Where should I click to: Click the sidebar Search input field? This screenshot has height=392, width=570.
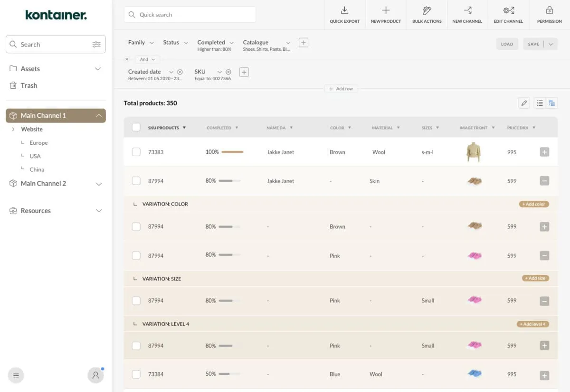click(56, 44)
